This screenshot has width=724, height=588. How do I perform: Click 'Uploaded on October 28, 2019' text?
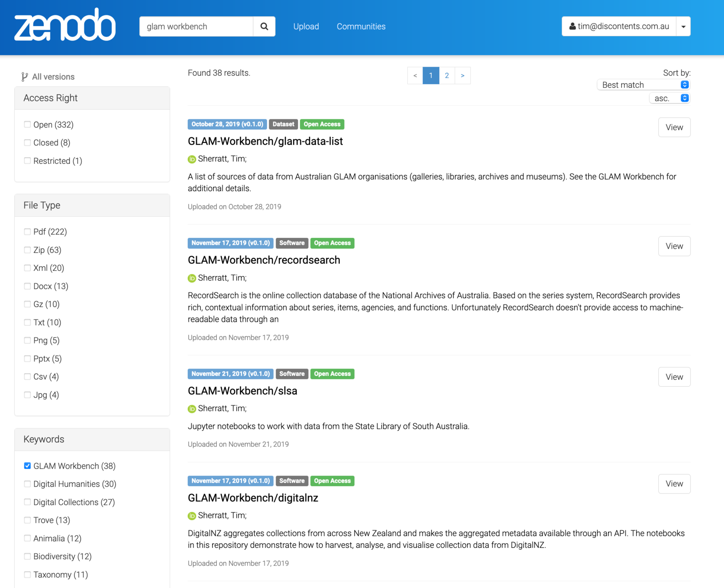tap(234, 207)
